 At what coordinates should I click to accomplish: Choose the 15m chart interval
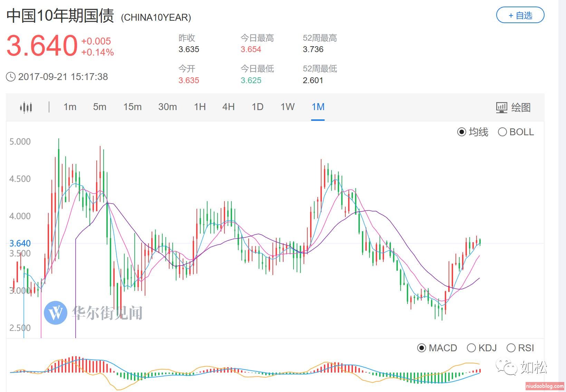(x=132, y=107)
